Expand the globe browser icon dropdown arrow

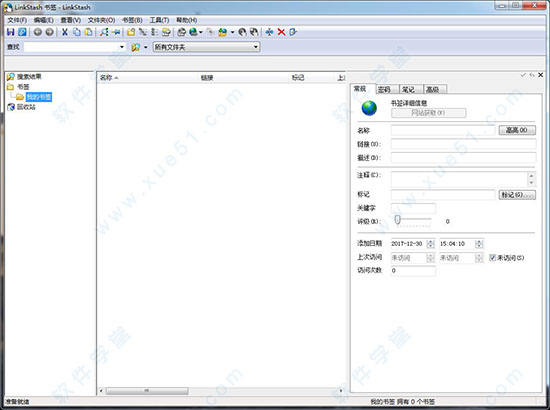(201, 32)
